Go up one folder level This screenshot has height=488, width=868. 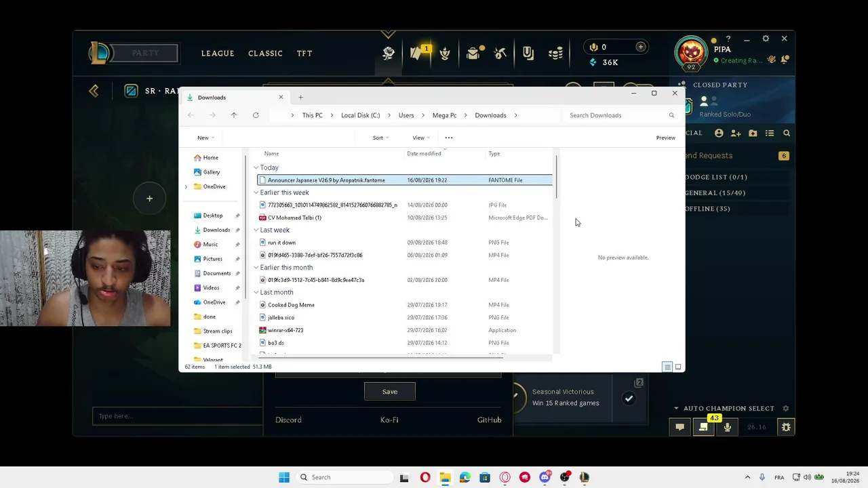(234, 115)
